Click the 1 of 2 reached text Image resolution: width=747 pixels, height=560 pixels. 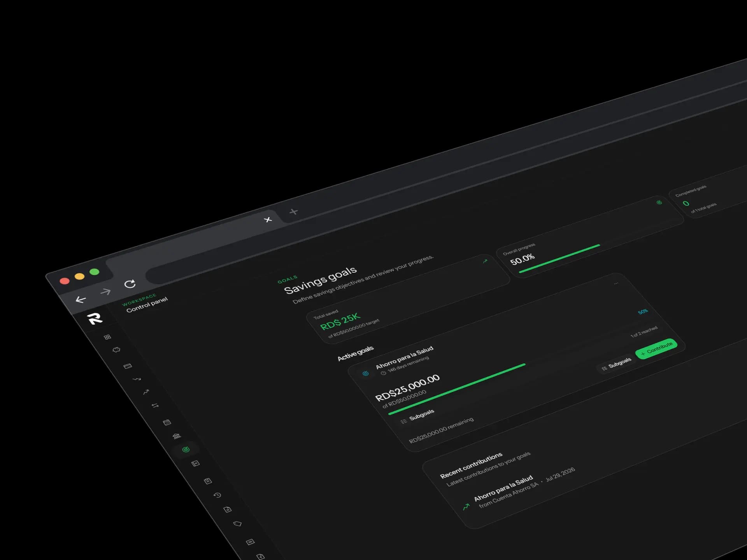pos(644,332)
